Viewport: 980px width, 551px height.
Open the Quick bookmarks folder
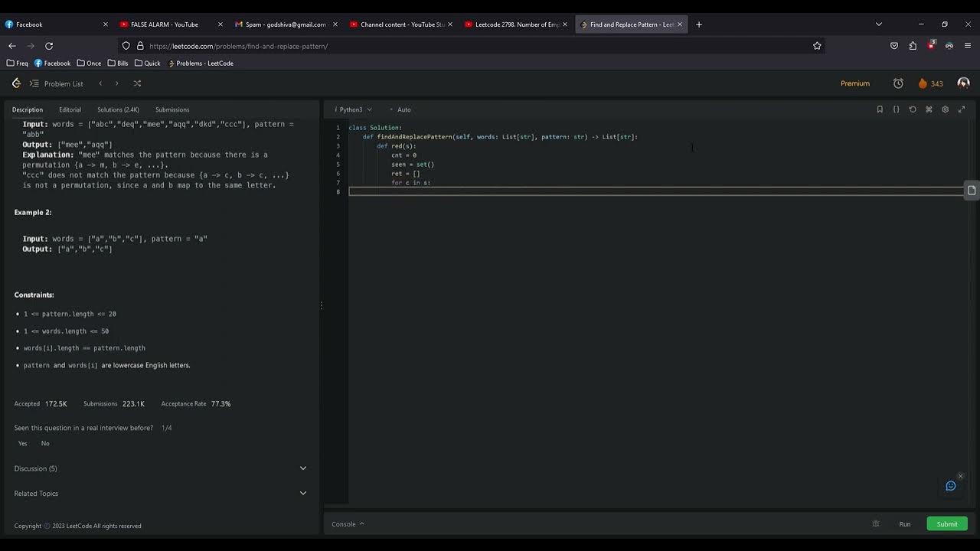click(x=148, y=64)
